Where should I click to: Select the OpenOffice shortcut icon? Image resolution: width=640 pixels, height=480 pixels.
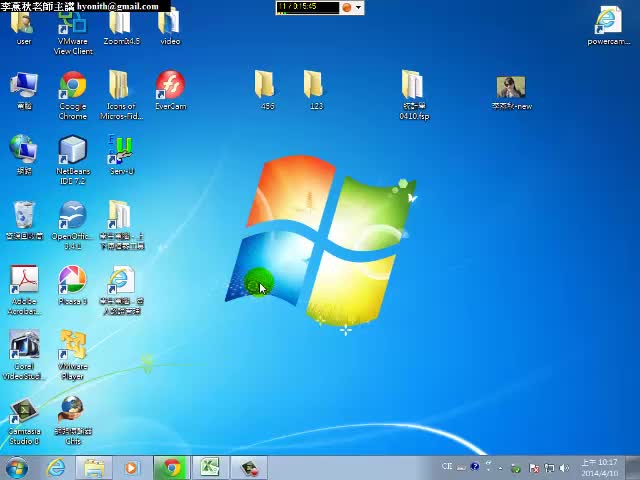click(x=73, y=225)
